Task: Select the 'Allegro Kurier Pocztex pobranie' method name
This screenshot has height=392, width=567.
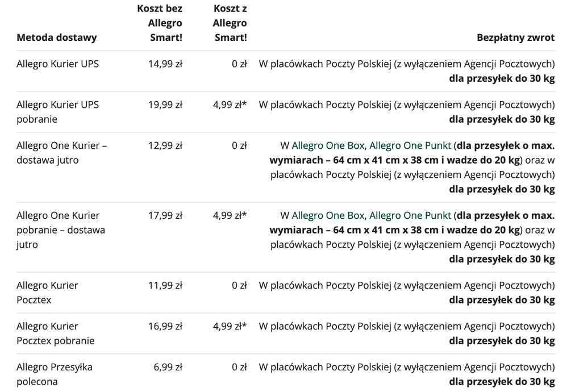Action: (x=55, y=333)
